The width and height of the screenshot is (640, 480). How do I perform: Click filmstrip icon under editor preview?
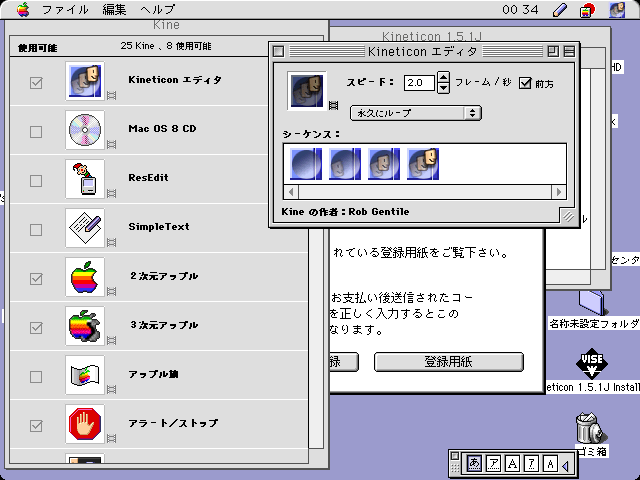coord(333,105)
